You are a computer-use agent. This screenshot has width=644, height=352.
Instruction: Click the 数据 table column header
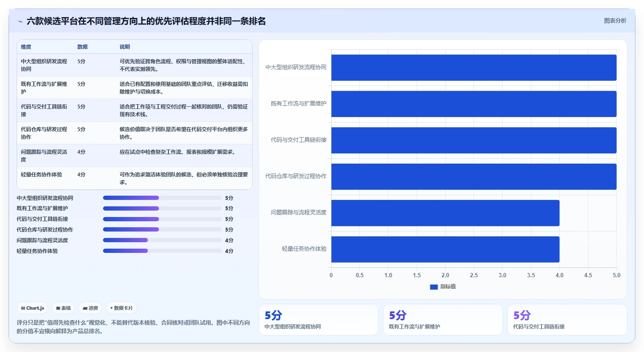point(82,47)
